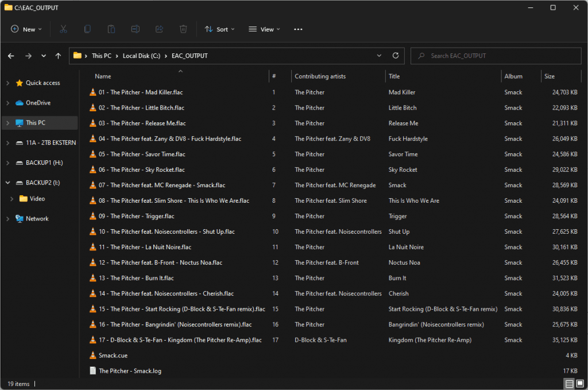588x390 pixels.
Task: Open the Sort dropdown
Action: (x=219, y=29)
